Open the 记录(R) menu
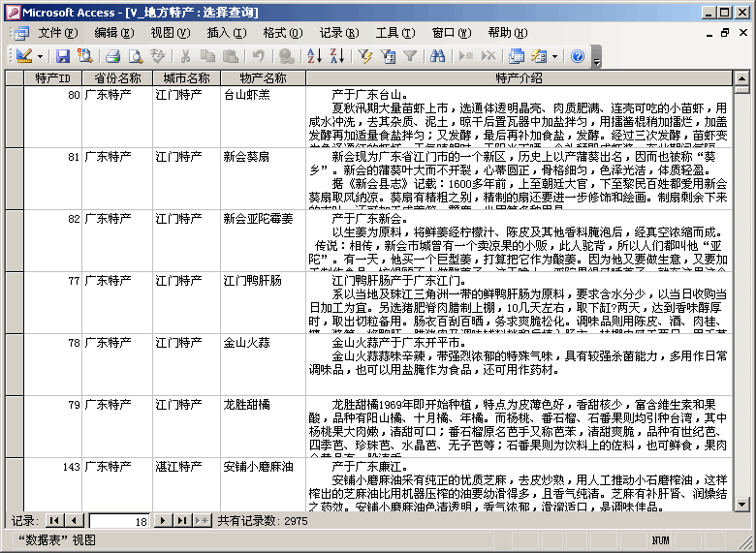Image resolution: width=756 pixels, height=553 pixels. 339,33
